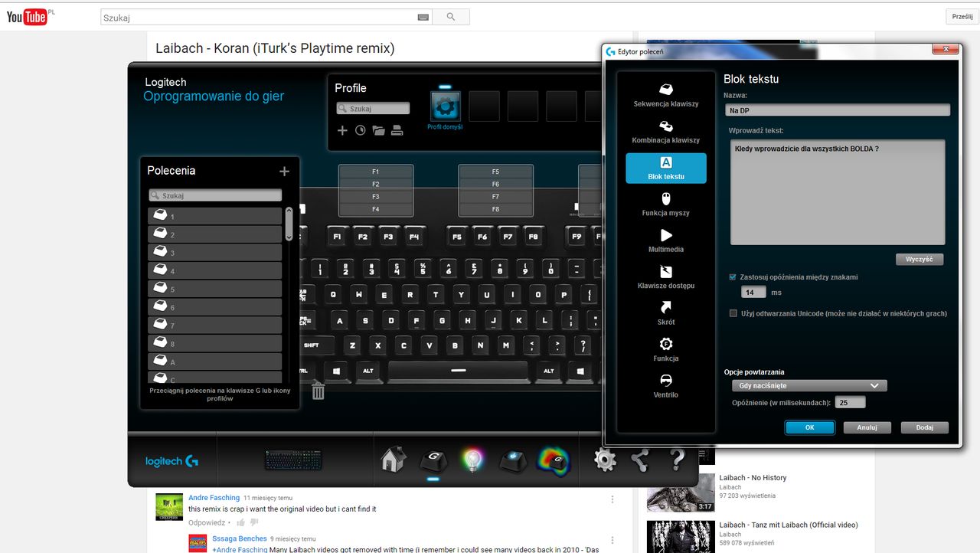Click the Dodaj button

pos(924,428)
